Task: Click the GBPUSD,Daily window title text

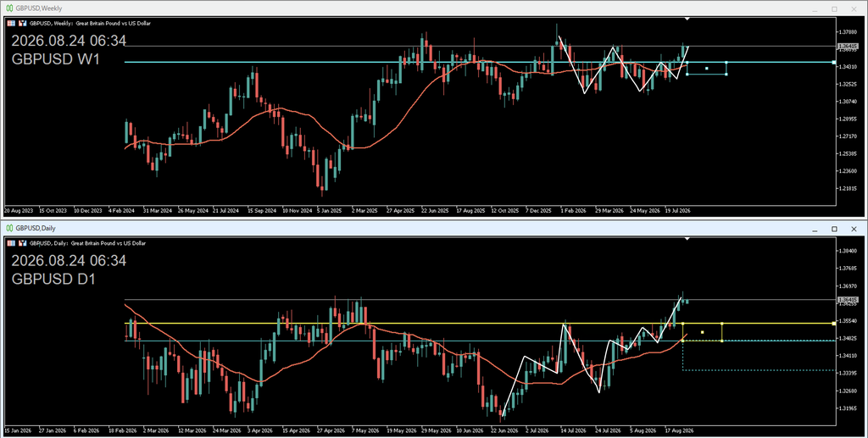Action: (x=36, y=229)
